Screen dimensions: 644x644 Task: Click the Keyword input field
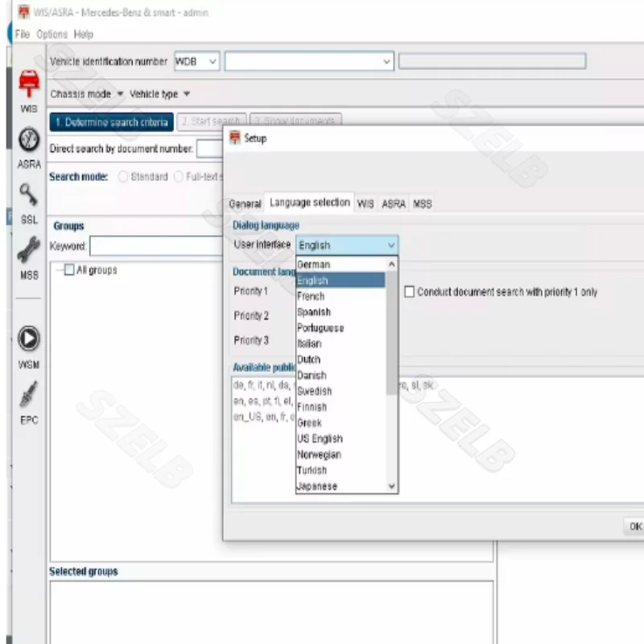pos(156,246)
